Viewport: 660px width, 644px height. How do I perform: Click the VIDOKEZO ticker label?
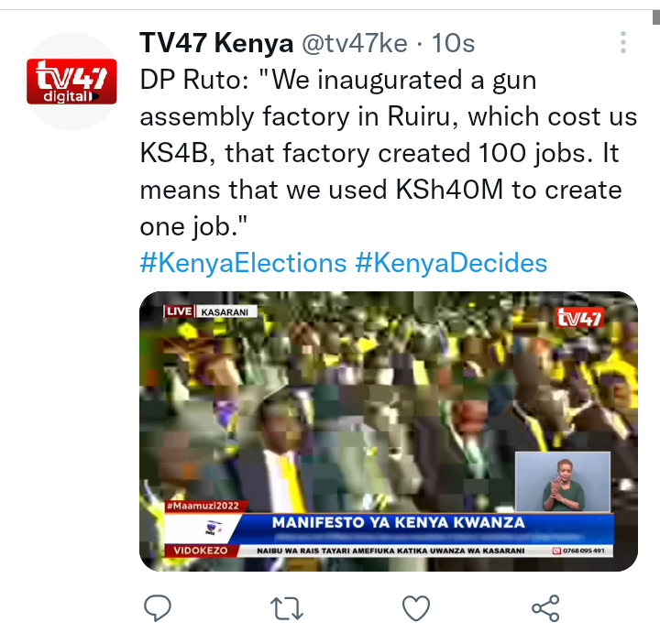201,551
